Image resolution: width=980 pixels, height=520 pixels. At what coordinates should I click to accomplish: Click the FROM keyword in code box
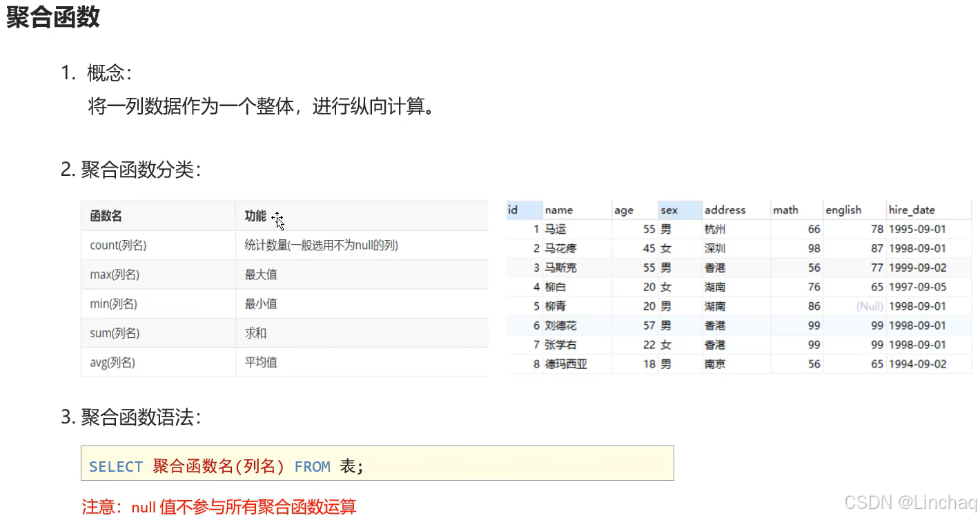tap(312, 467)
